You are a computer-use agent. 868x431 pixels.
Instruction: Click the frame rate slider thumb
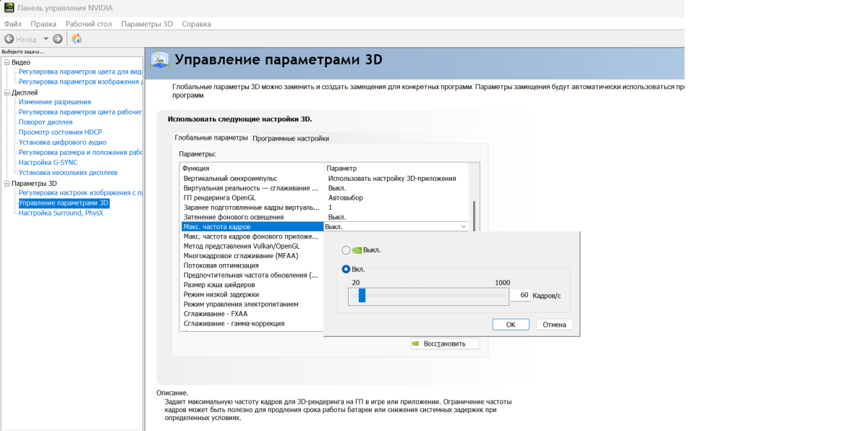coord(362,295)
